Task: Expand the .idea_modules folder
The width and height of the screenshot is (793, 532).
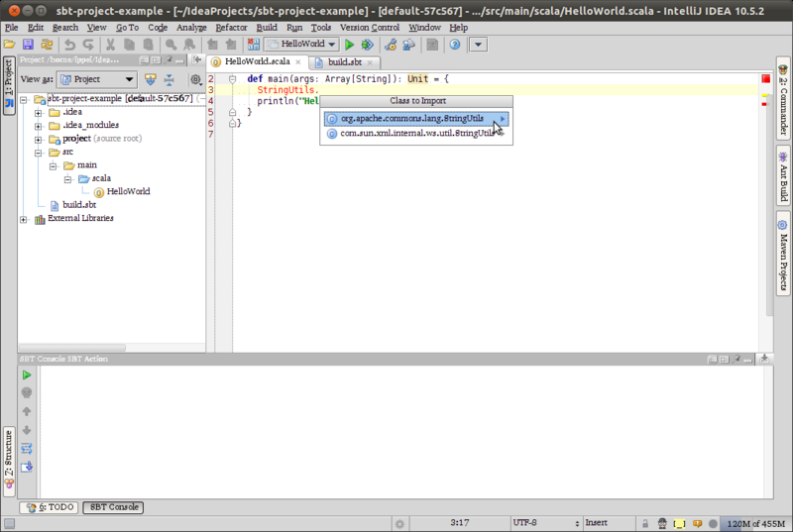Action: tap(38, 126)
